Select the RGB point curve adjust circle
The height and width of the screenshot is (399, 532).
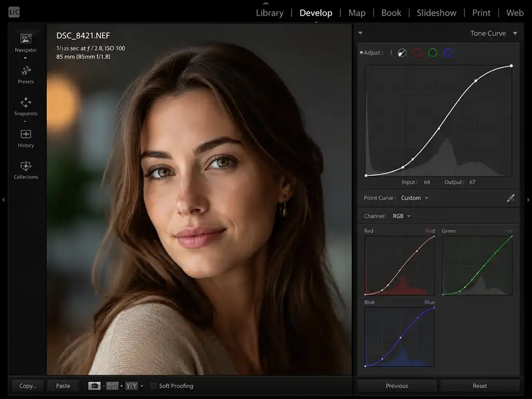pyautogui.click(x=402, y=53)
